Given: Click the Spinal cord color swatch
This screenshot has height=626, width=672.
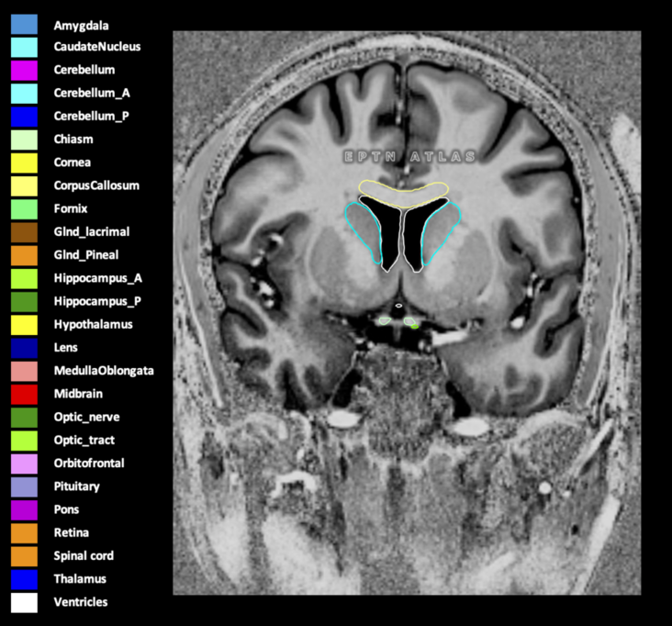Looking at the screenshot, I should point(24,556).
